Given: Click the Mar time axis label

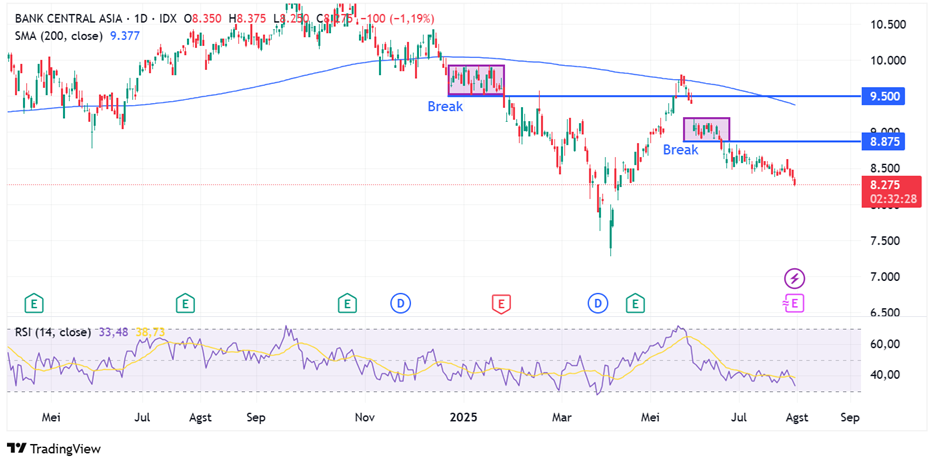Looking at the screenshot, I should pyautogui.click(x=562, y=416).
